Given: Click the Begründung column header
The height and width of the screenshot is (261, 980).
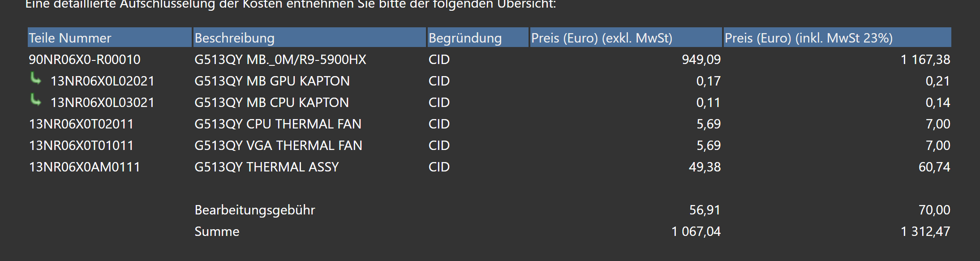Looking at the screenshot, I should [478, 38].
